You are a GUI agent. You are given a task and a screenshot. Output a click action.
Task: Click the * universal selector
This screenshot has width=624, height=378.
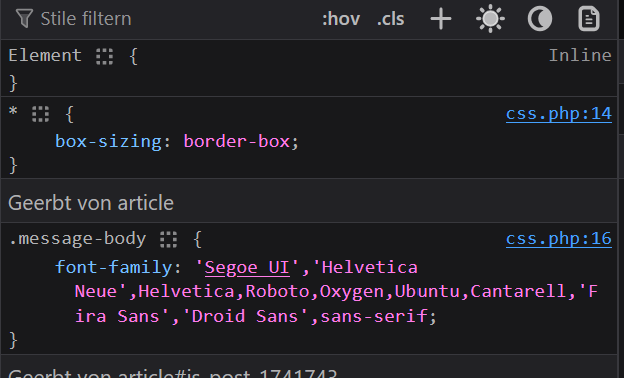[13, 111]
